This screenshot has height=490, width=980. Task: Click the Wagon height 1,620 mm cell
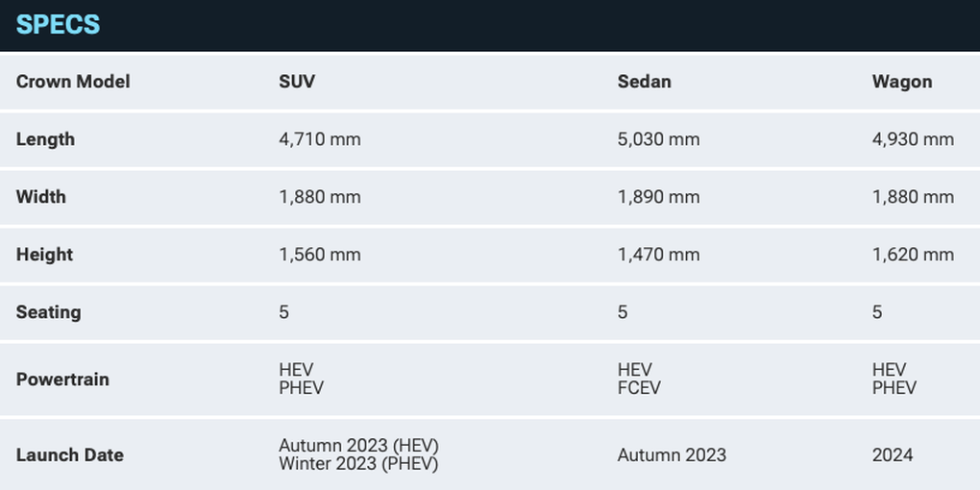click(913, 255)
